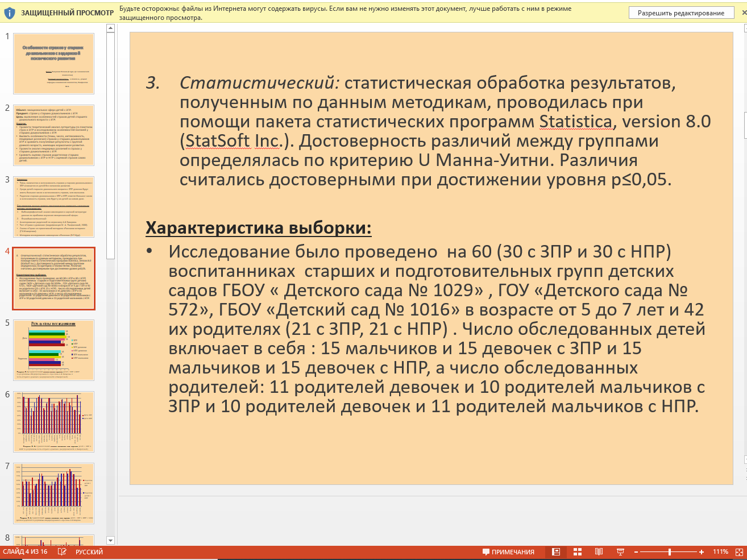
Task: Click heading 'Характеристика выборки:' on slide
Action: coord(259,227)
